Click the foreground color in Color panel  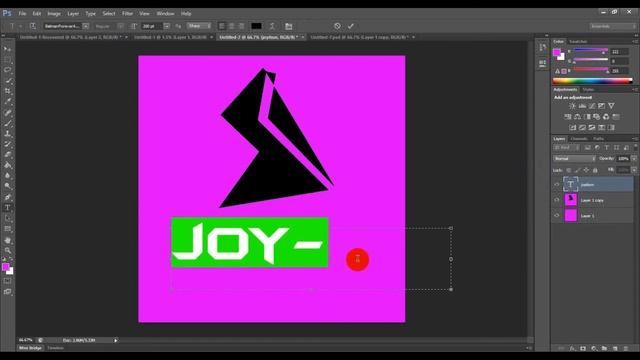pos(557,52)
